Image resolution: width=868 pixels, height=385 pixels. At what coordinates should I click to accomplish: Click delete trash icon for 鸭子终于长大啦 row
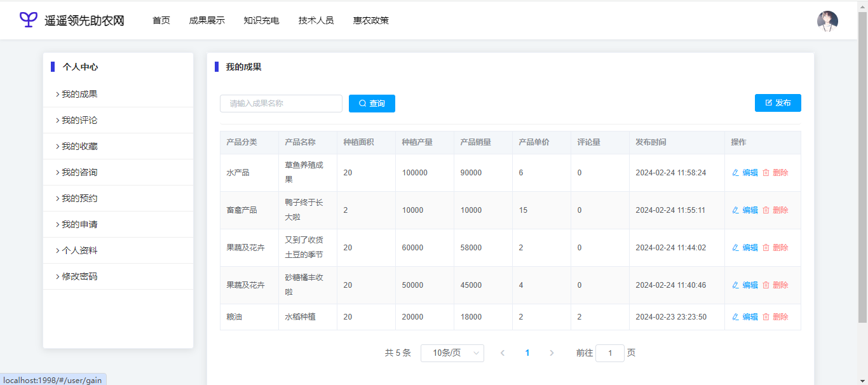pyautogui.click(x=766, y=210)
